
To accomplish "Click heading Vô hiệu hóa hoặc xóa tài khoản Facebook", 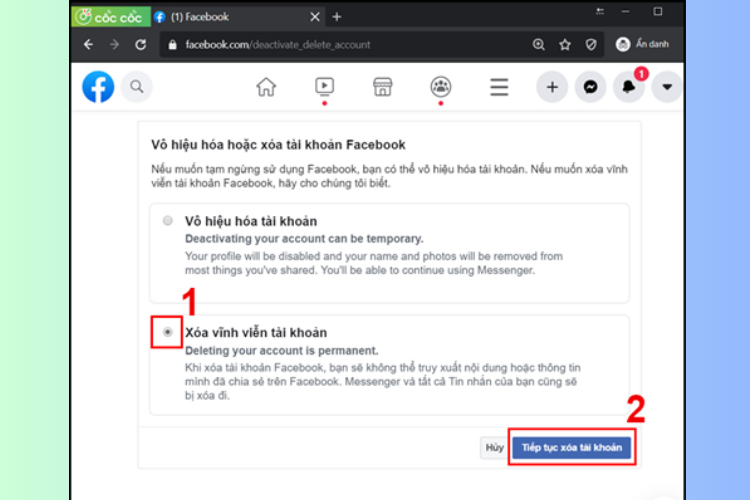I will [x=278, y=144].
